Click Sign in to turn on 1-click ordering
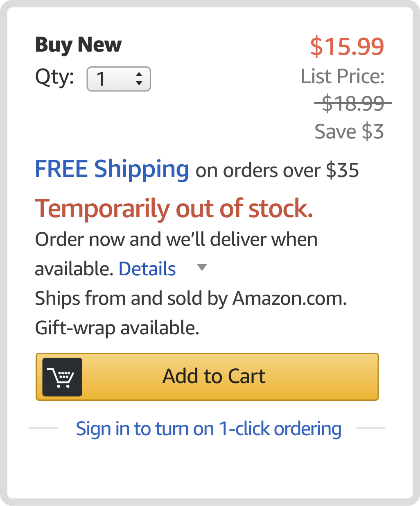The height and width of the screenshot is (506, 420). (208, 428)
